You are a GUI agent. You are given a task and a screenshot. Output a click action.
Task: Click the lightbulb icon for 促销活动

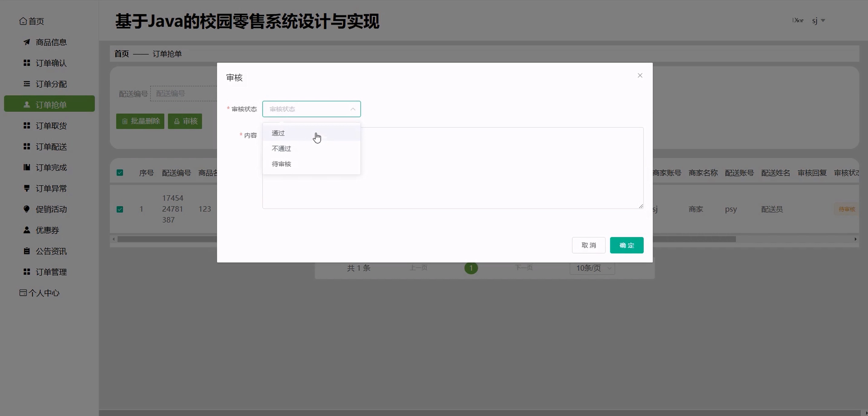point(27,209)
